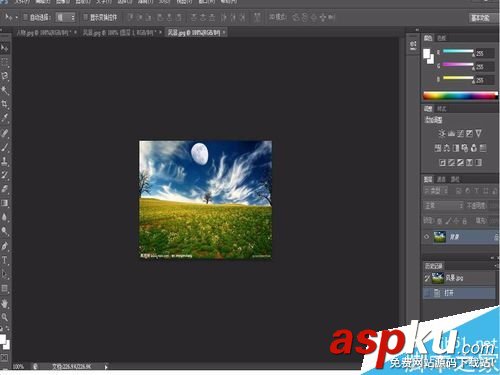Switch to the Channels panel tab
This screenshot has width=500, height=375.
441,180
